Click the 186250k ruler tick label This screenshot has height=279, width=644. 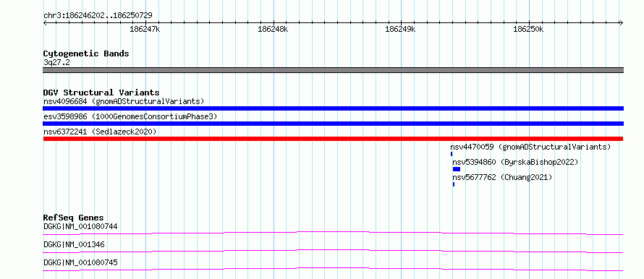coord(529,30)
